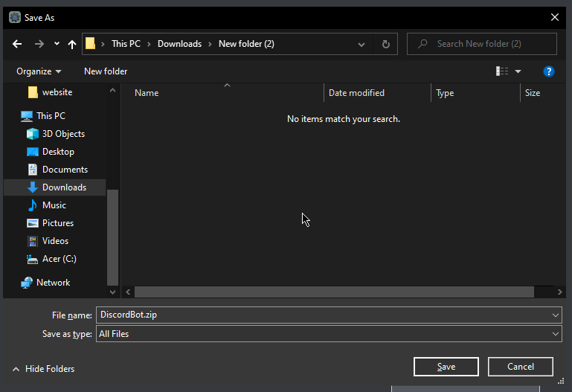Click the change view layout icon

[503, 71]
